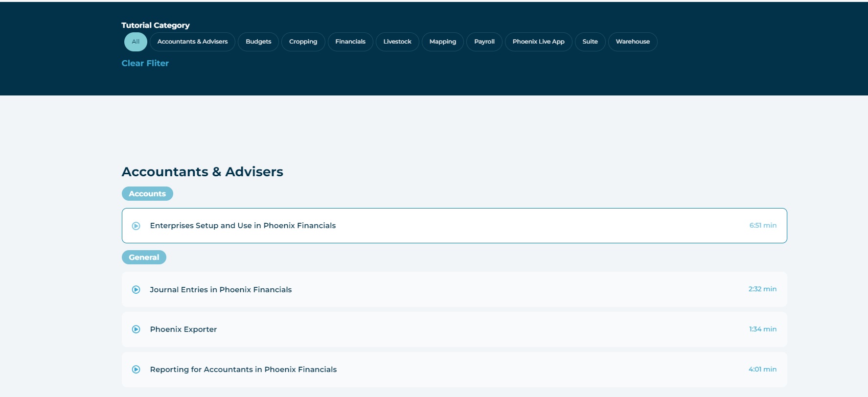
Task: Click the General subcategory tag
Action: pyautogui.click(x=144, y=257)
